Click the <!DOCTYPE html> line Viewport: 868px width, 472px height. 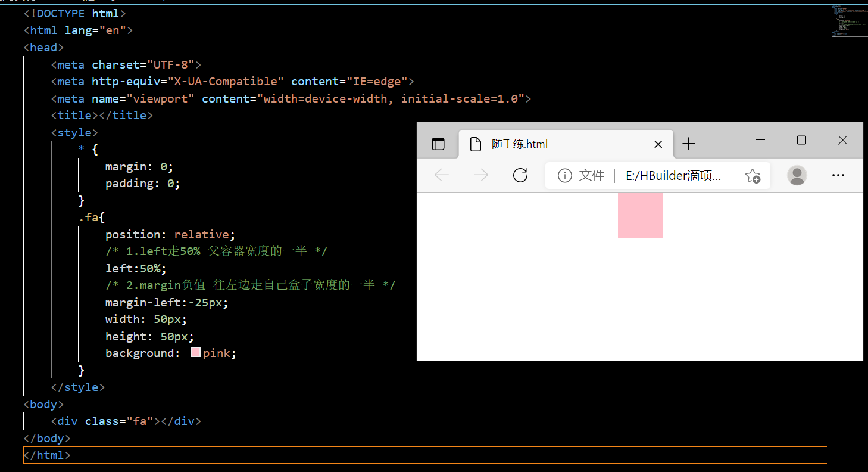(75, 13)
